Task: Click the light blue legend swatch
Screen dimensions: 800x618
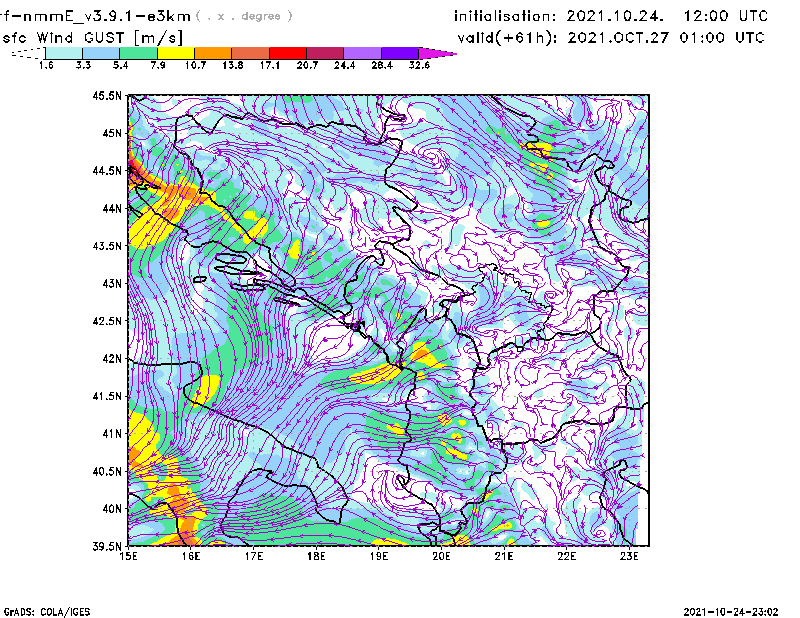Action: click(101, 53)
